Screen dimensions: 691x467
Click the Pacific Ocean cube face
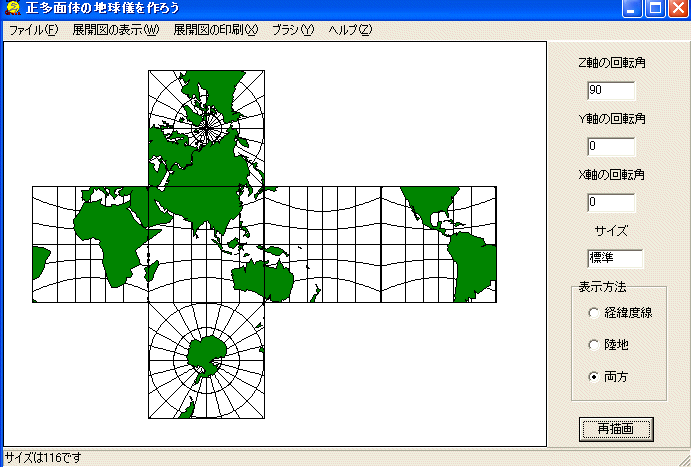(323, 245)
